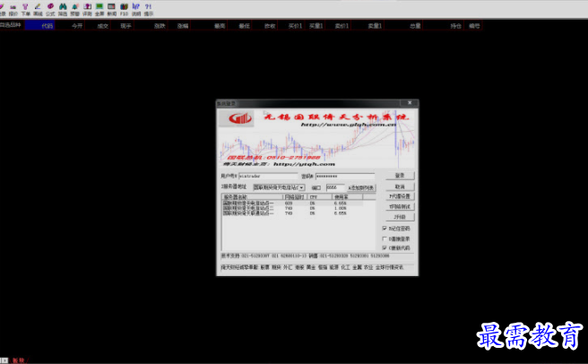Click the 自选品种 column header
Viewport: 588px width, 364px height.
pos(12,25)
